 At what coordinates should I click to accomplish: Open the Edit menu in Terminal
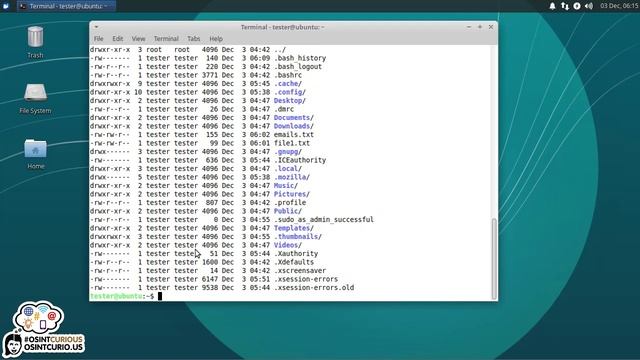[x=118, y=39]
